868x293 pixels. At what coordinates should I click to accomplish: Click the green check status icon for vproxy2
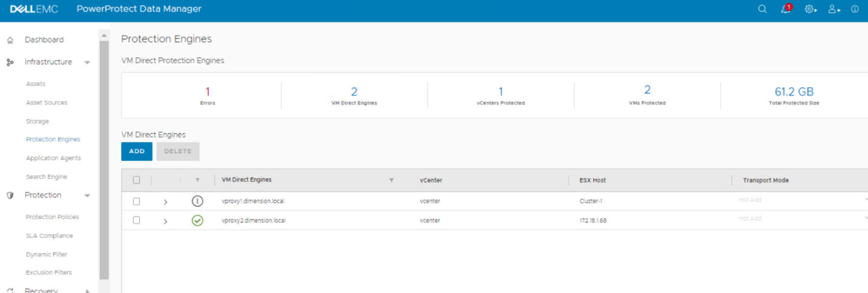pos(197,220)
